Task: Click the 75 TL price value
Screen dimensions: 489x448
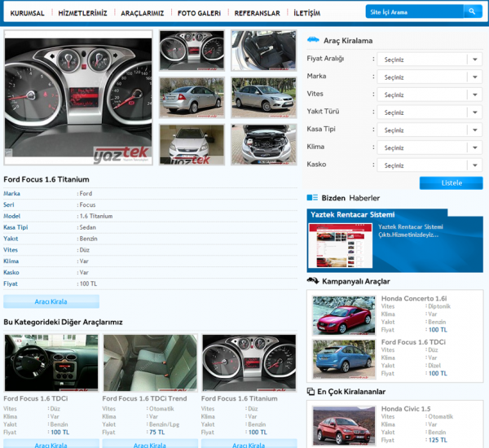Action: [x=156, y=432]
